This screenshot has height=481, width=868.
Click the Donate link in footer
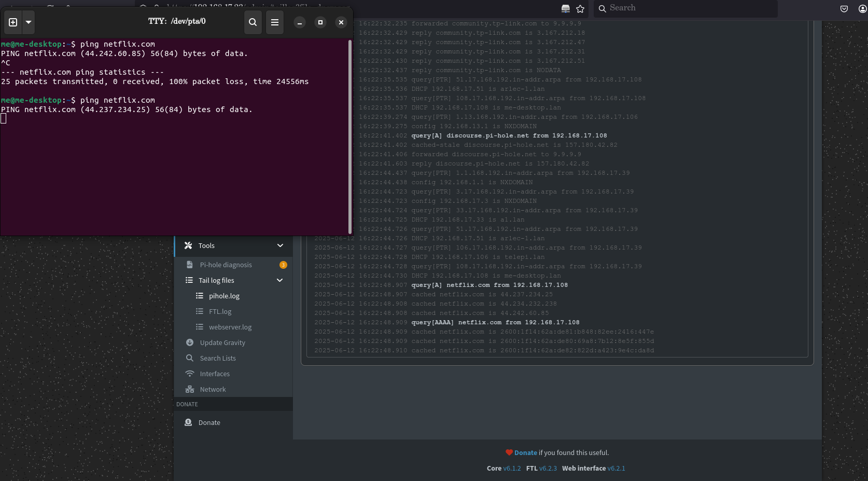point(525,452)
